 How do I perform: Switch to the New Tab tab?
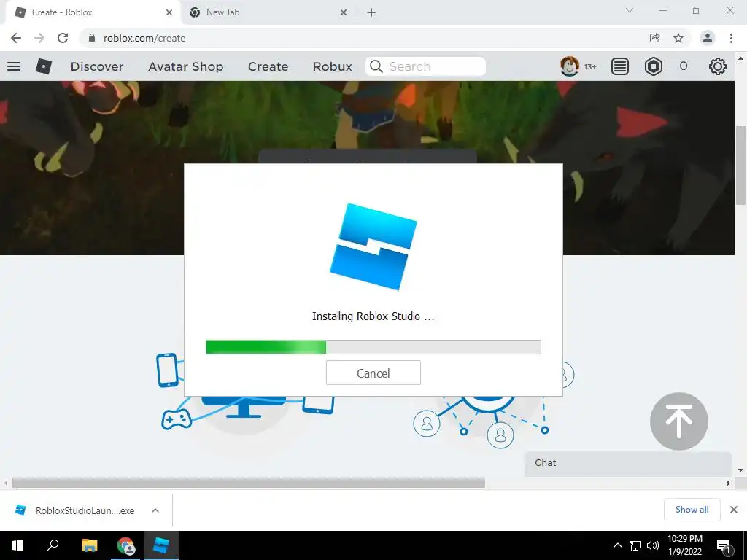(x=267, y=12)
